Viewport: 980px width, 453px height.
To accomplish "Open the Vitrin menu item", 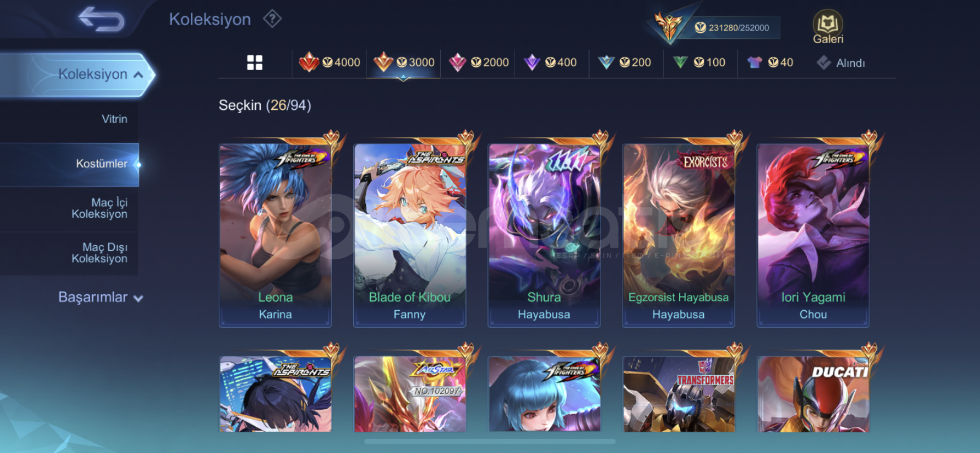I will coord(114,119).
